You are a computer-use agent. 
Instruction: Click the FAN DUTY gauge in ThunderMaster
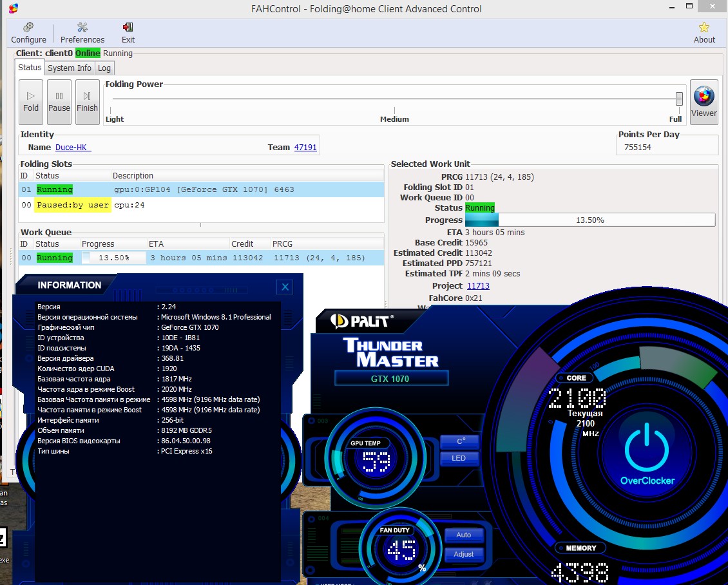[x=400, y=548]
